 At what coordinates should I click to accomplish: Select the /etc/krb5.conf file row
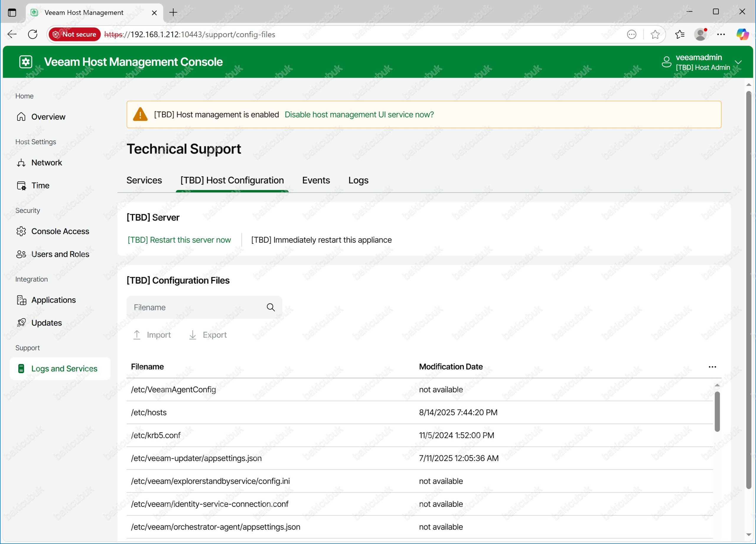click(419, 435)
